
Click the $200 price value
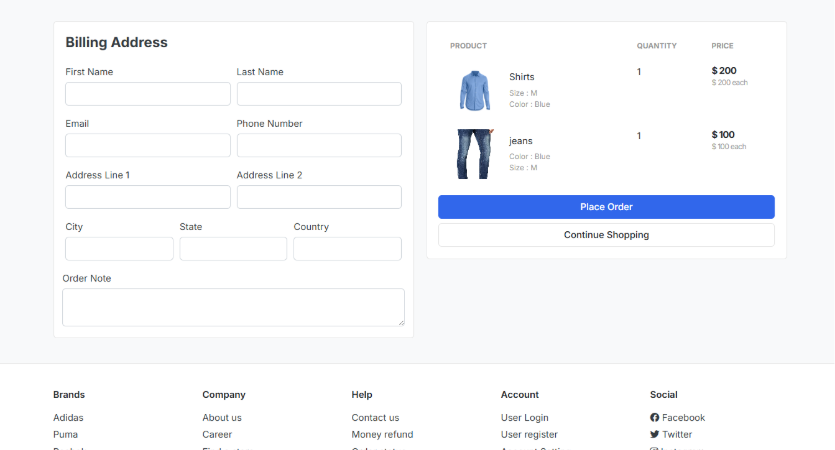724,70
